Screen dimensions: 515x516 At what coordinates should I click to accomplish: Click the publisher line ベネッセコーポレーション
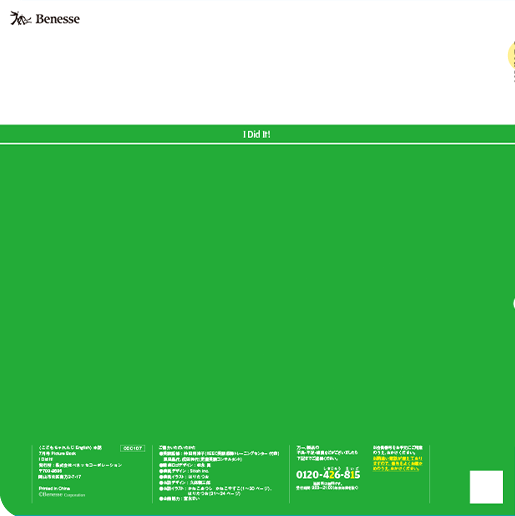pos(80,465)
